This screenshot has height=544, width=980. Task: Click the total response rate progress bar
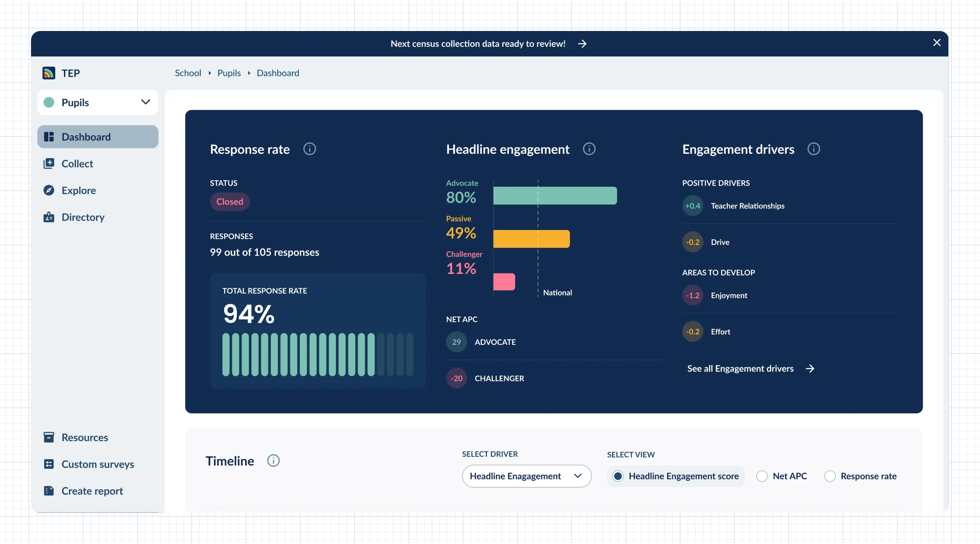[x=317, y=355]
